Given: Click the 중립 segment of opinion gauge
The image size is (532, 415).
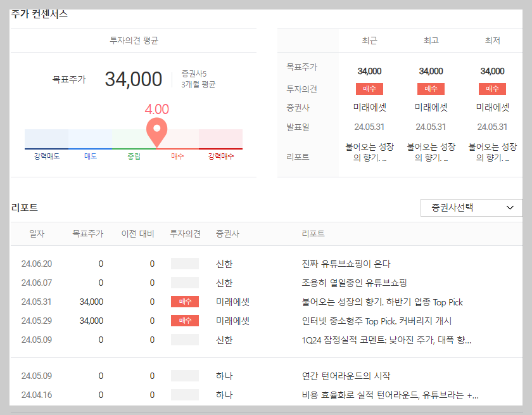Looking at the screenshot, I should (134, 139).
